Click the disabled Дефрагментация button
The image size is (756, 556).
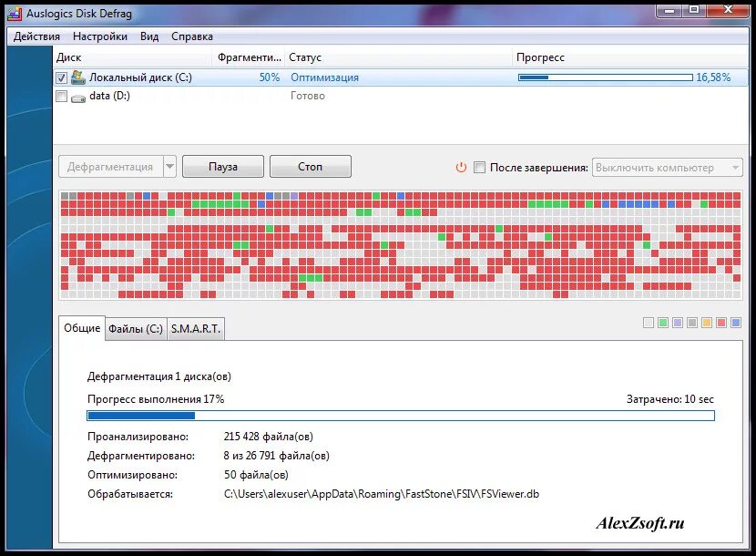(x=110, y=167)
